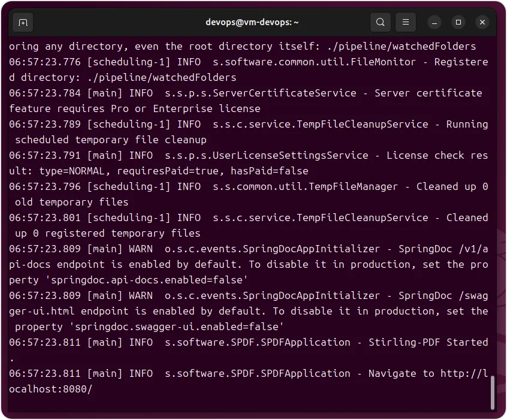Viewport: 507px width, 420px height.
Task: Click the FileMonitor logger name
Action: 383,62
